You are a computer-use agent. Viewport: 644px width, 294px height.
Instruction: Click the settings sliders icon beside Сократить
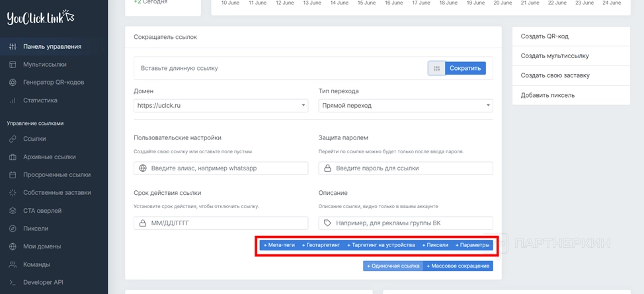(436, 68)
